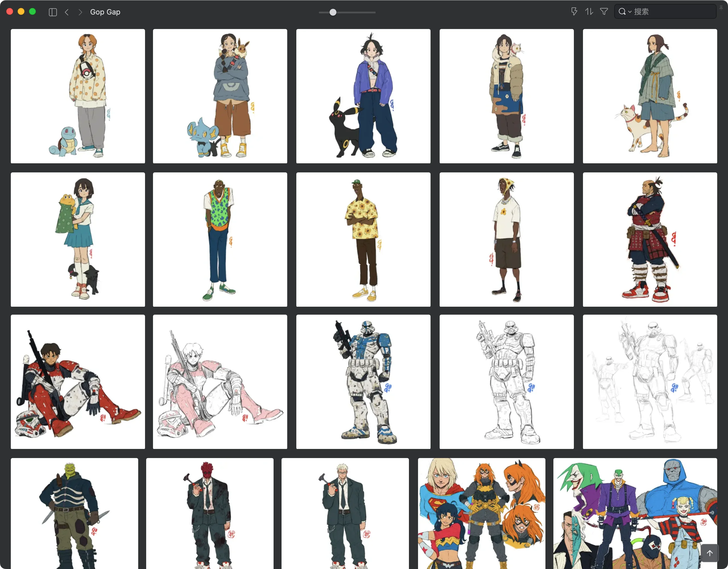This screenshot has height=569, width=728.
Task: Toggle the sidebar panel icon
Action: [x=53, y=12]
